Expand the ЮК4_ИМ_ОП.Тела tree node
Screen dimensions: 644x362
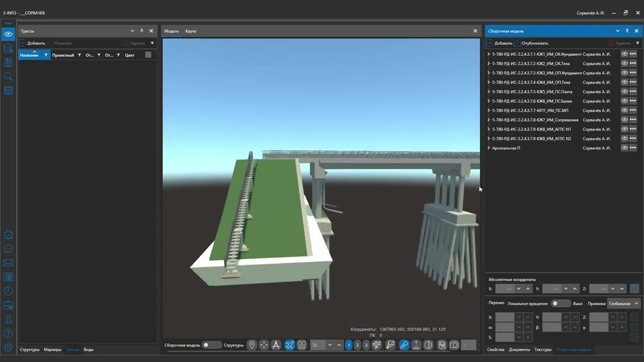[x=489, y=82]
